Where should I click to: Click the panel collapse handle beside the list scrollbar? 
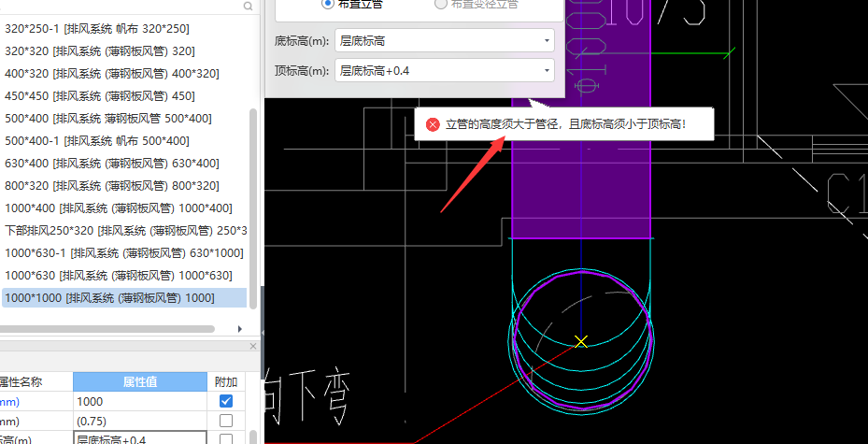pyautogui.click(x=263, y=332)
